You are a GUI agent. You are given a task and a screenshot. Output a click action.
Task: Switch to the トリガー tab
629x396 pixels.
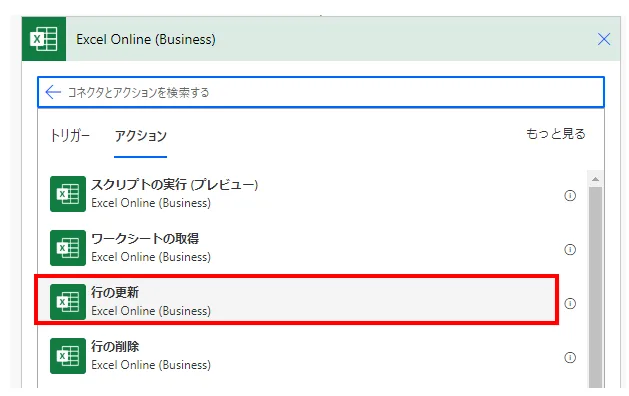point(70,136)
